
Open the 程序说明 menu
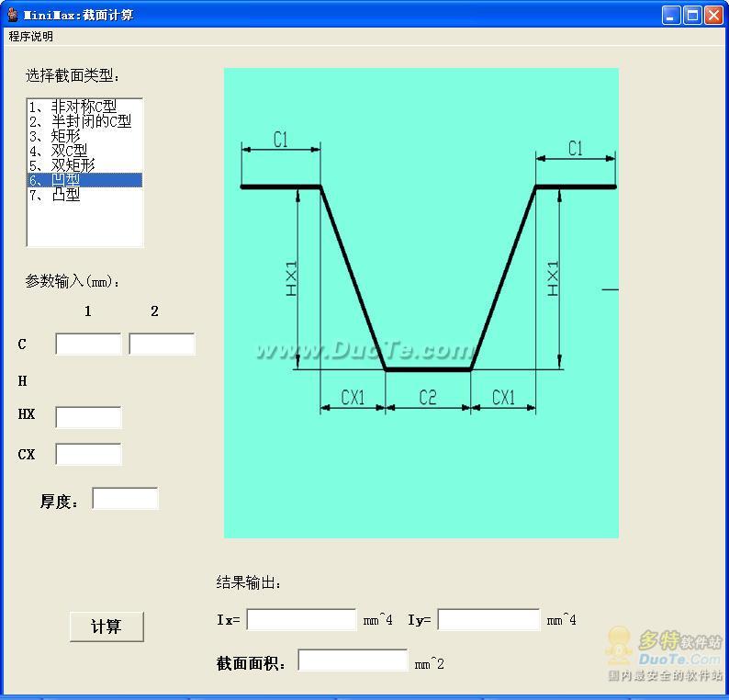[31, 37]
